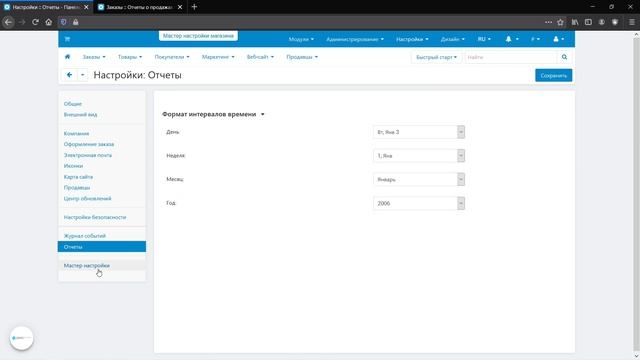Click the tracking protection shield icon
This screenshot has height=360, width=640.
[63, 22]
